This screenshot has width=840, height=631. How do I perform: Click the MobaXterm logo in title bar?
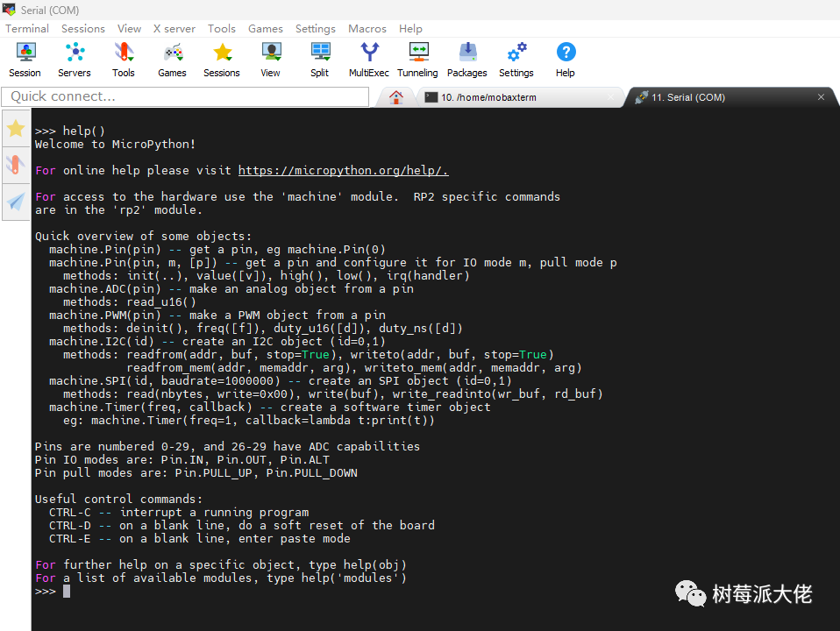[x=9, y=10]
